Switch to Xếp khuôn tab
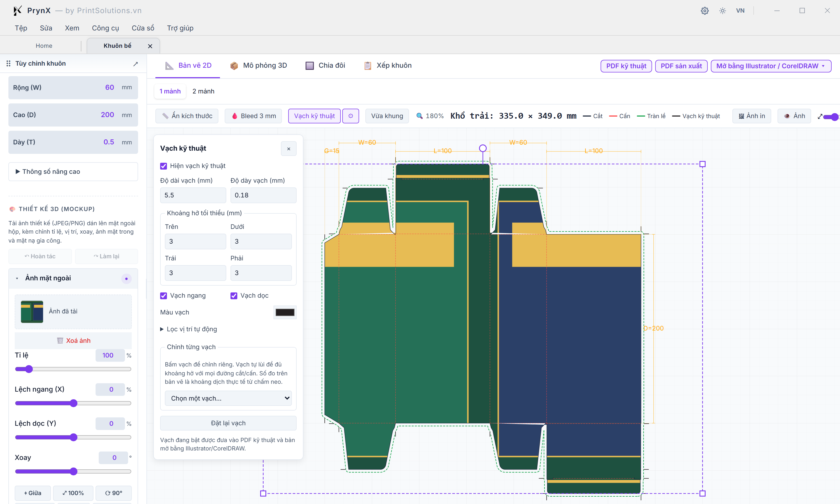 coord(387,65)
